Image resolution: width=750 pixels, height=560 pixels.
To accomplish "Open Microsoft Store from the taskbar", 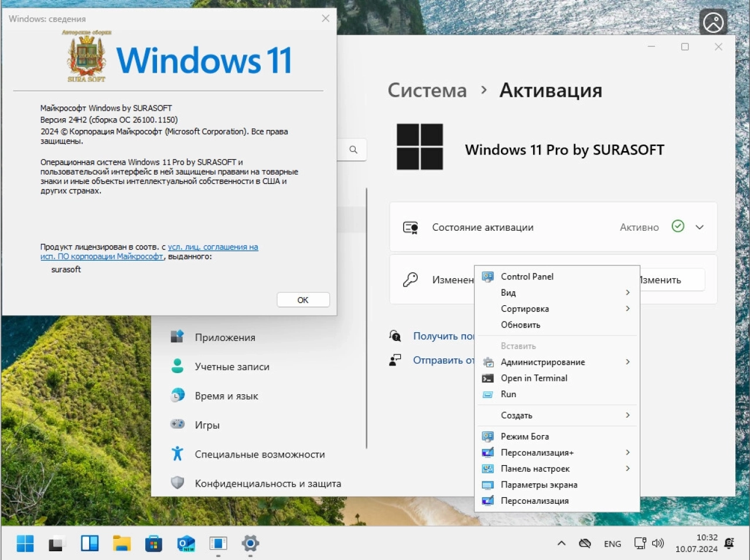I will coord(154,544).
